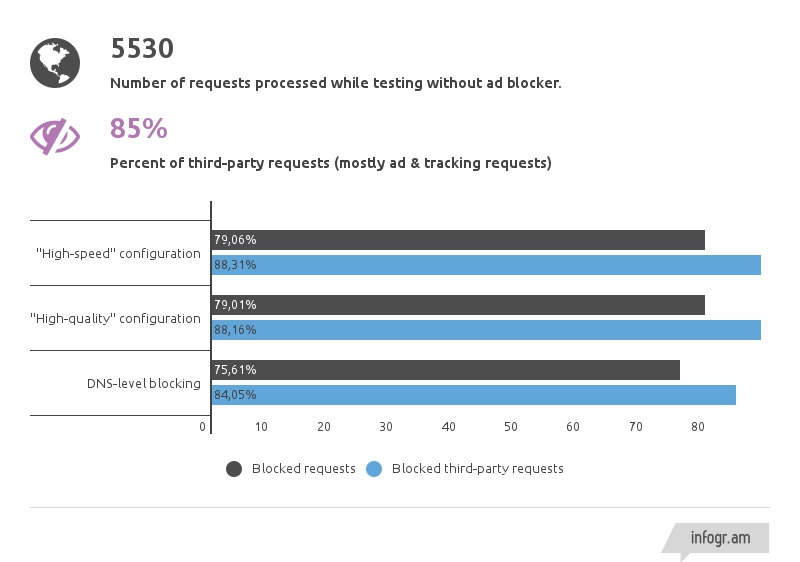Click the 75,61% DNS-level blocking bar
Viewport: 800px width, 562px height.
pyautogui.click(x=446, y=370)
